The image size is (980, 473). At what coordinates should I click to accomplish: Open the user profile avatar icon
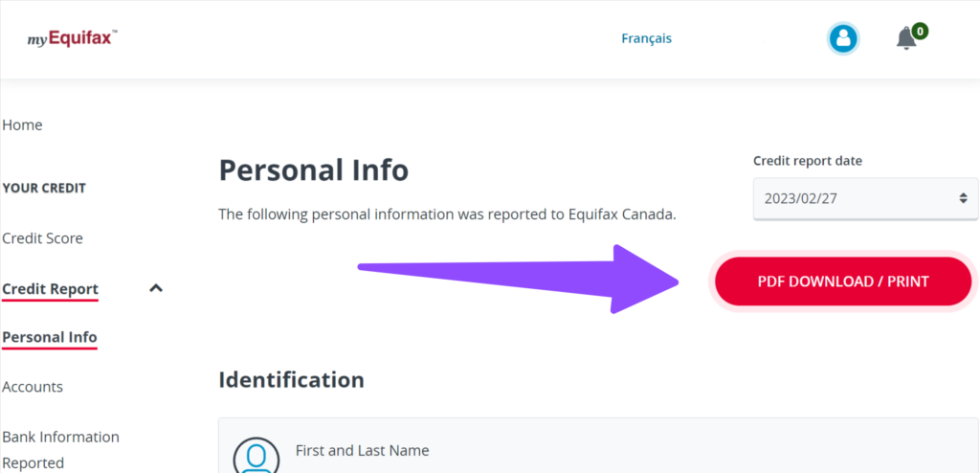(x=843, y=39)
